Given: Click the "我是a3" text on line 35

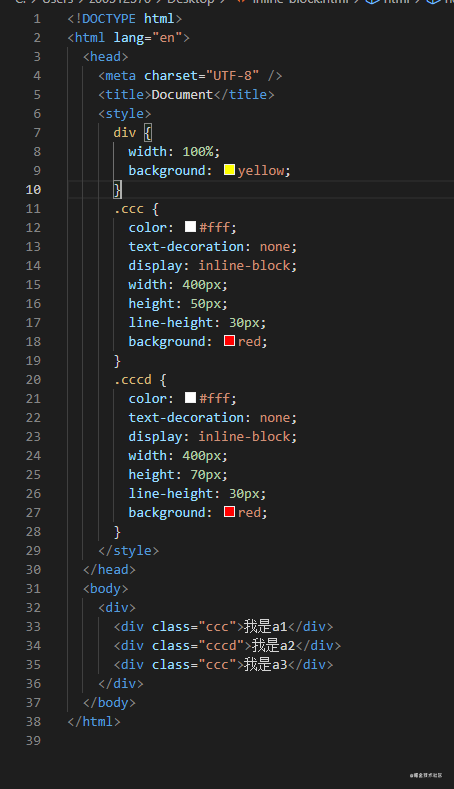Looking at the screenshot, I should click(x=265, y=664).
